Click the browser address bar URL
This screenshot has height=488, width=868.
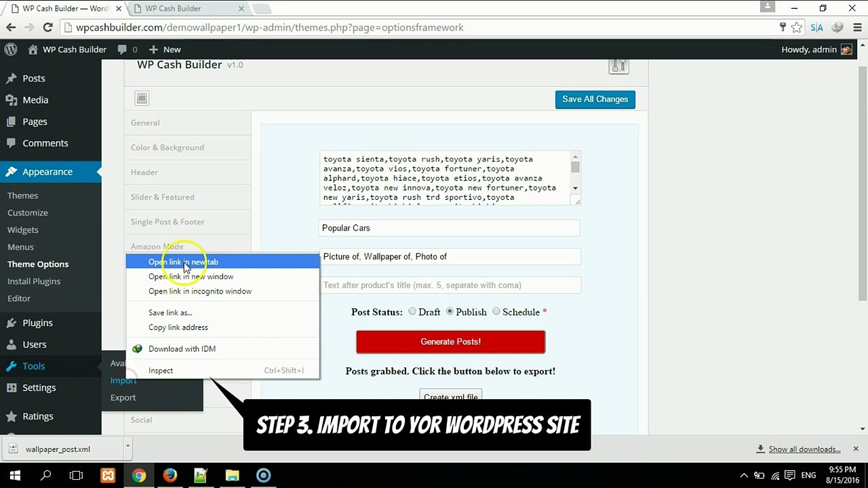tap(270, 28)
